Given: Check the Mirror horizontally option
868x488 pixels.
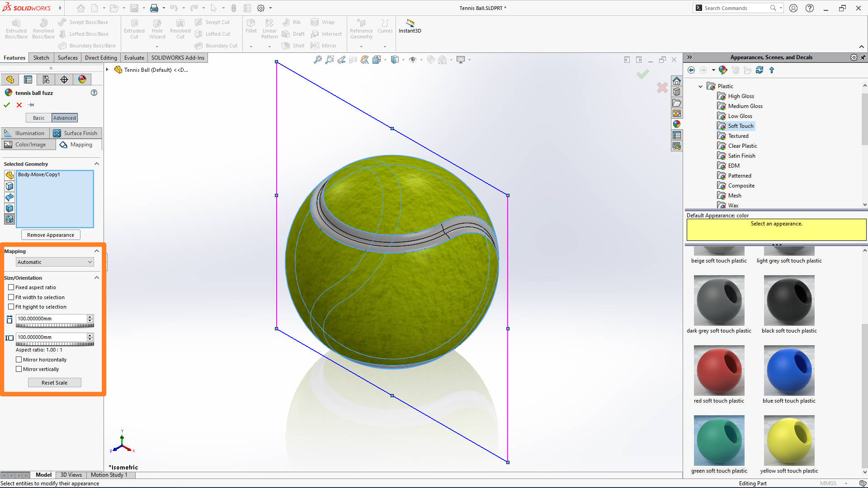Looking at the screenshot, I should [x=19, y=359].
